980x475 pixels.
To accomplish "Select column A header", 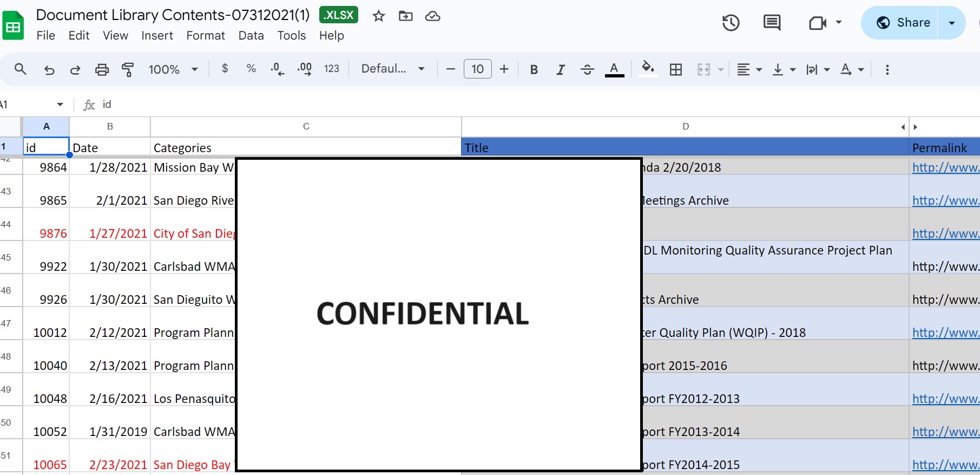I will pyautogui.click(x=46, y=127).
